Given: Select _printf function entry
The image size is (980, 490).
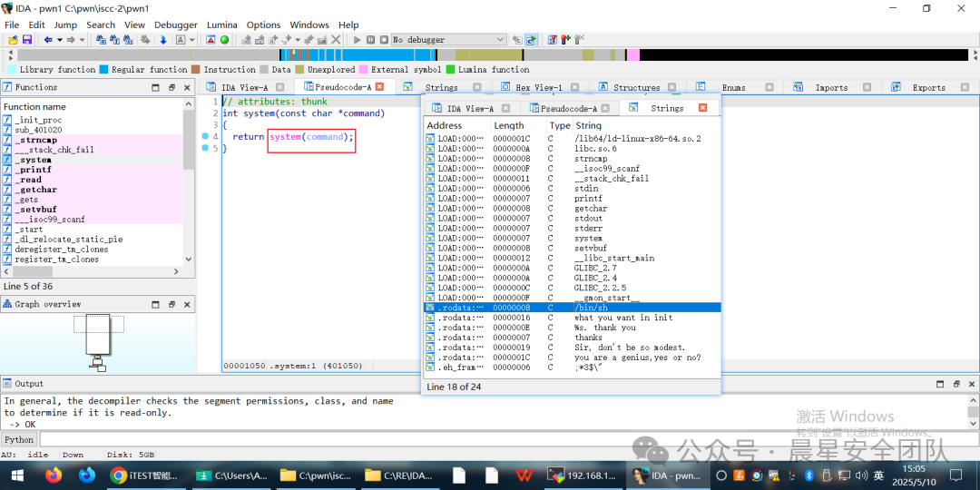Looking at the screenshot, I should (93, 170).
